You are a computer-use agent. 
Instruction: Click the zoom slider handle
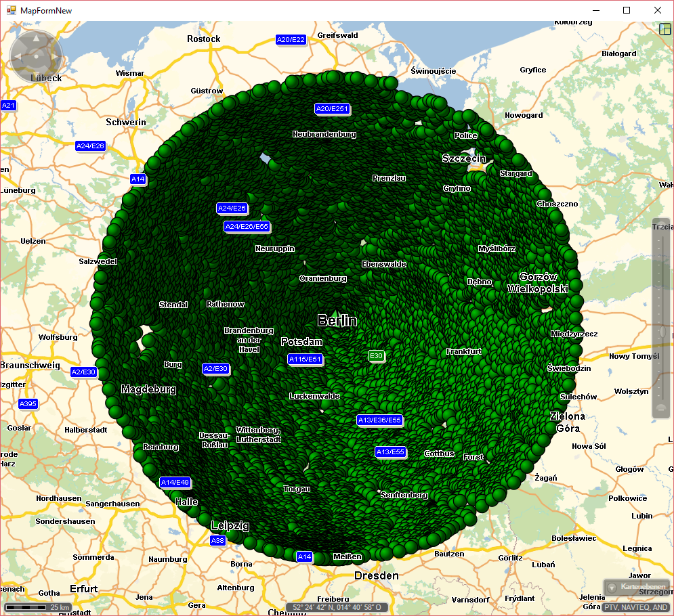click(x=661, y=332)
